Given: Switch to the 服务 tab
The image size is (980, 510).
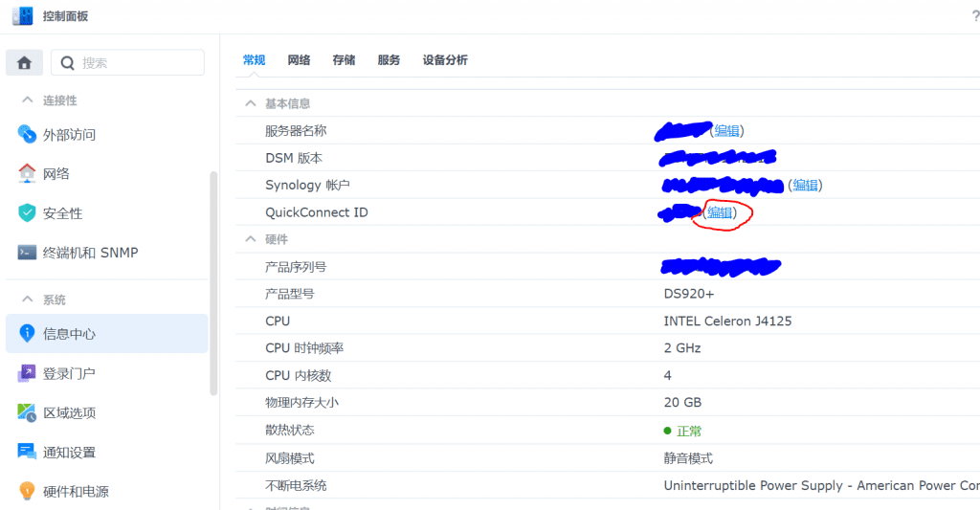Looking at the screenshot, I should (x=389, y=60).
